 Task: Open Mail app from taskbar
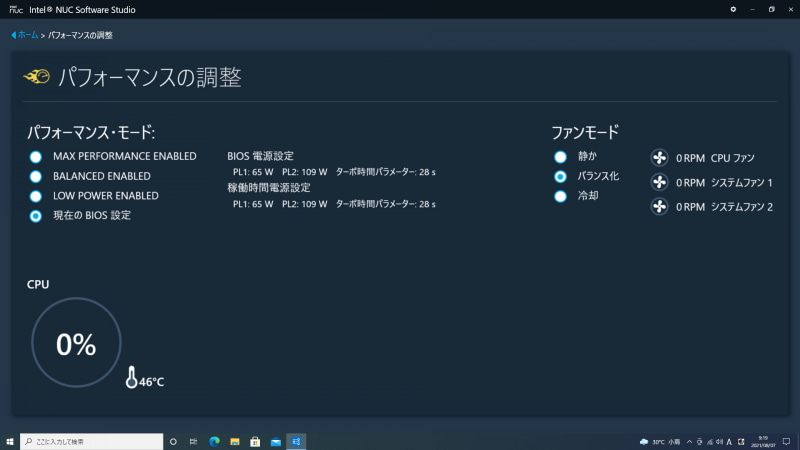coord(276,441)
